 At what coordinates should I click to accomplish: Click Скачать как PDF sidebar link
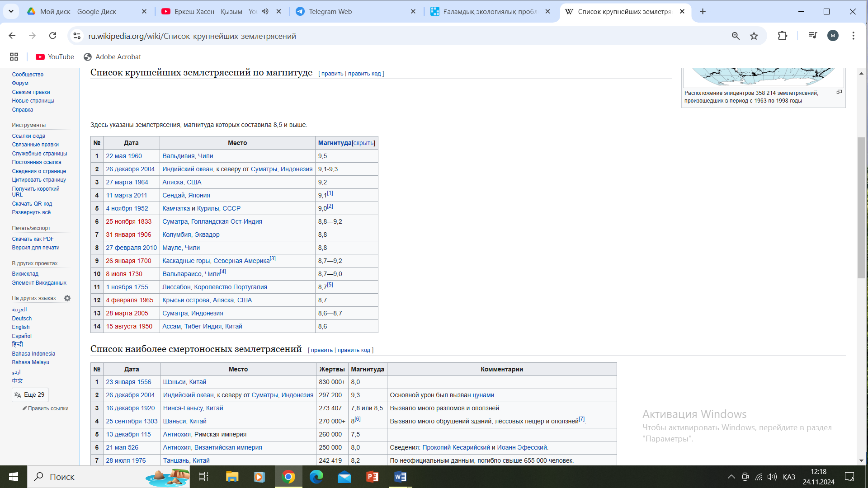(x=33, y=239)
